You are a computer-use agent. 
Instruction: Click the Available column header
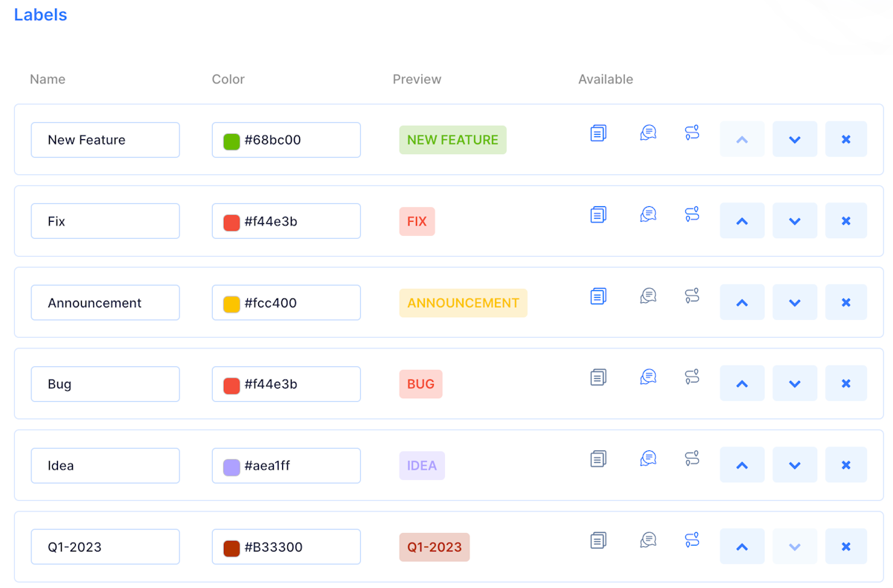[x=606, y=79]
